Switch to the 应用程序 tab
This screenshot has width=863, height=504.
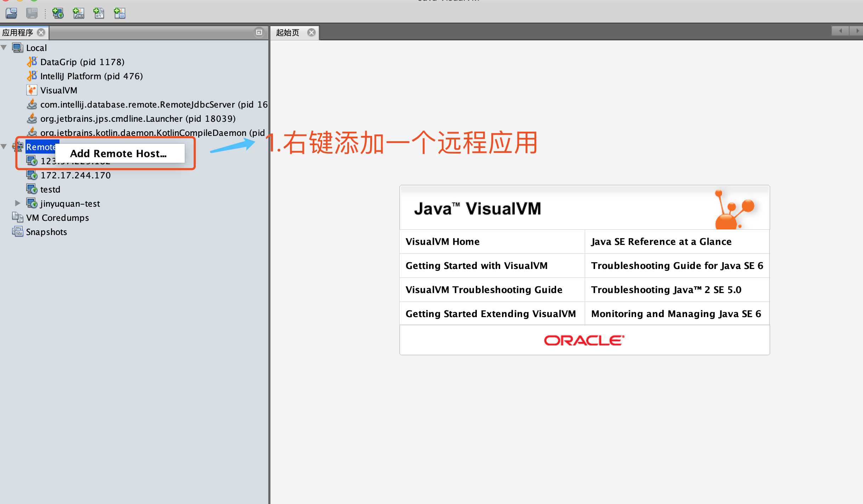pos(18,33)
